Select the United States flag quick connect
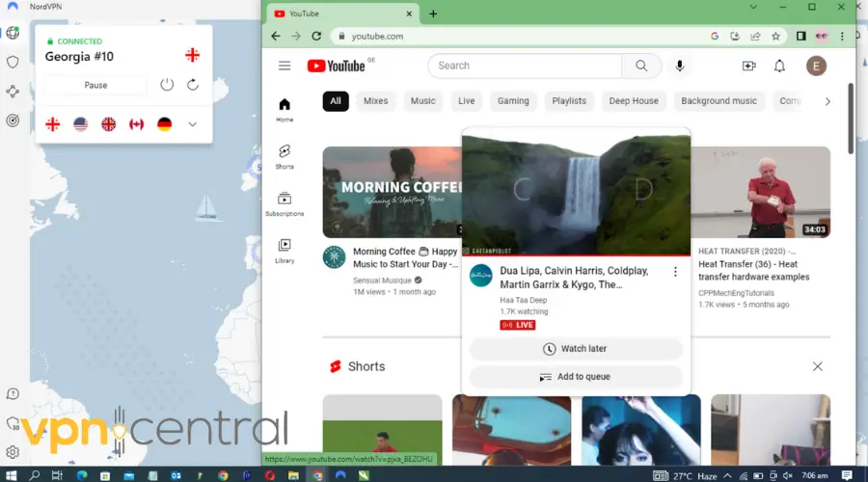The image size is (868, 482). (81, 124)
